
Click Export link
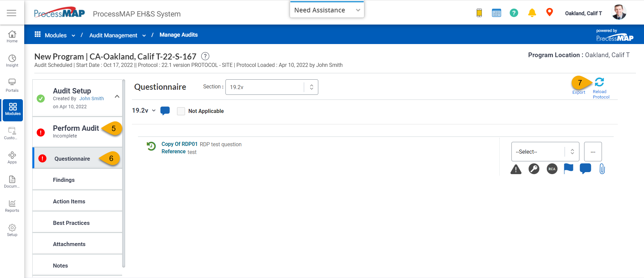pos(579,92)
